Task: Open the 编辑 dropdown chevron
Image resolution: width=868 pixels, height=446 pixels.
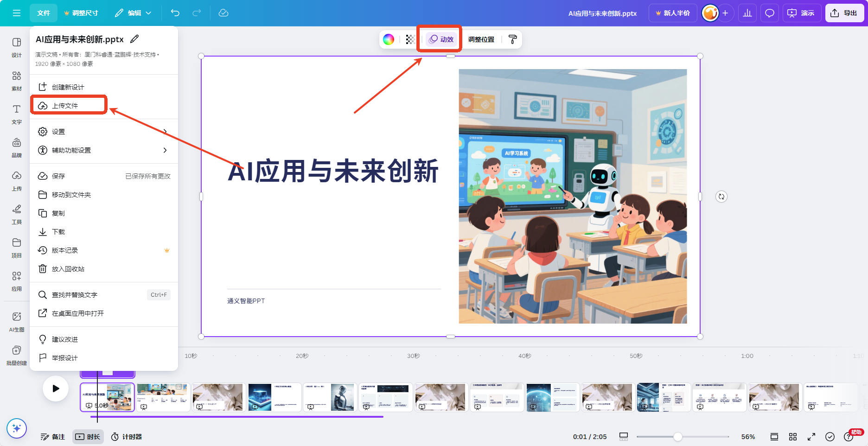Action: point(149,13)
